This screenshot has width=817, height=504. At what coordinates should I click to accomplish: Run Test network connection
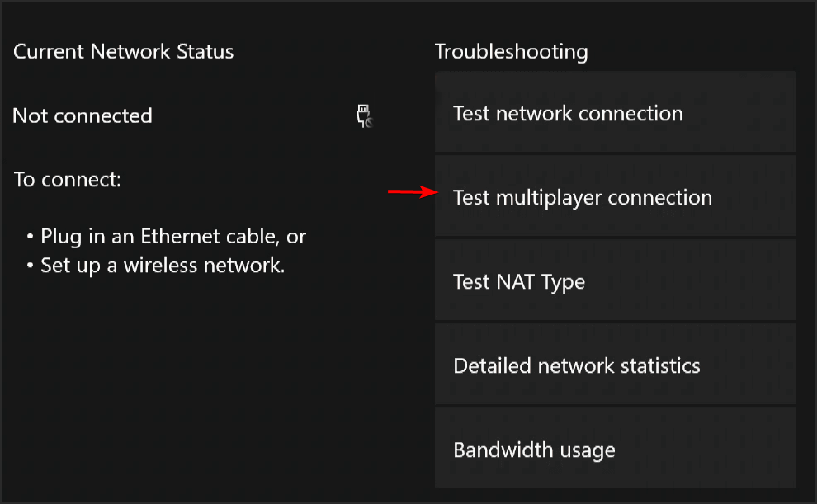616,112
